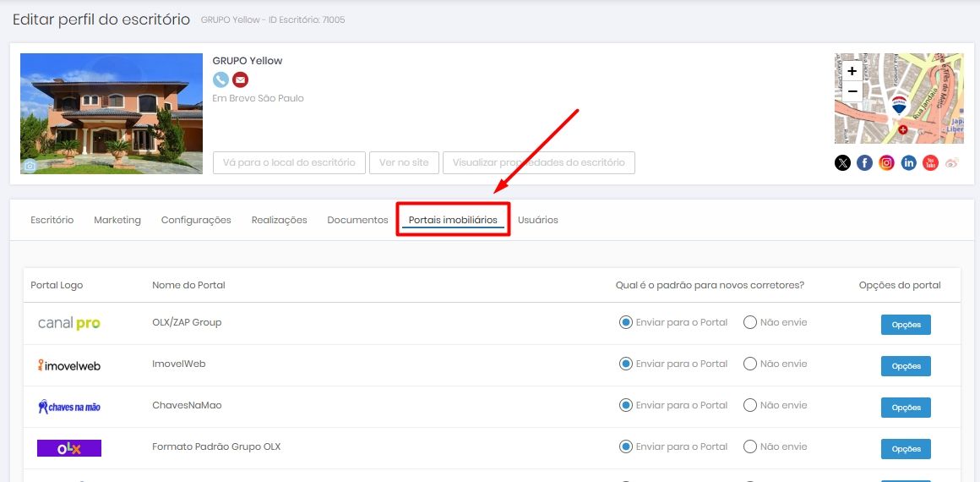This screenshot has width=980, height=482.
Task: Click the purple OLX portal logo
Action: 68,448
